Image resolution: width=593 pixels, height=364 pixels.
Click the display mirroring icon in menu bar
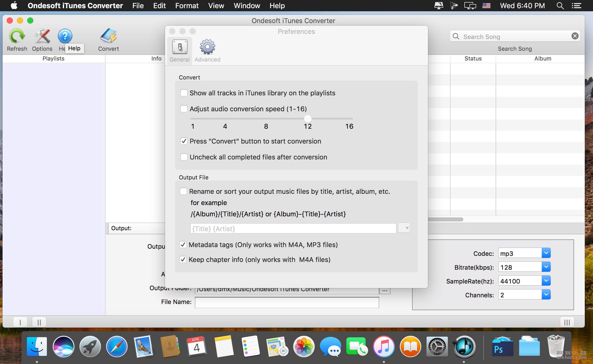pos(470,6)
